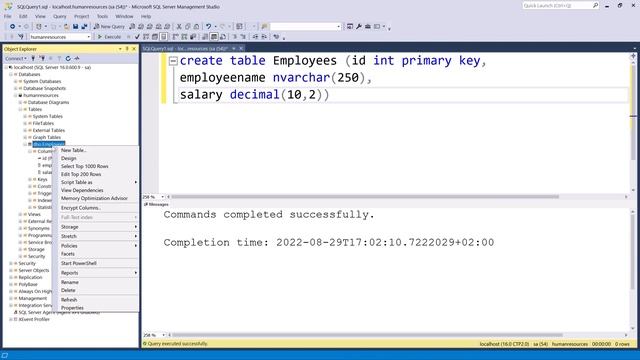Select the Messages results tab

click(x=156, y=204)
